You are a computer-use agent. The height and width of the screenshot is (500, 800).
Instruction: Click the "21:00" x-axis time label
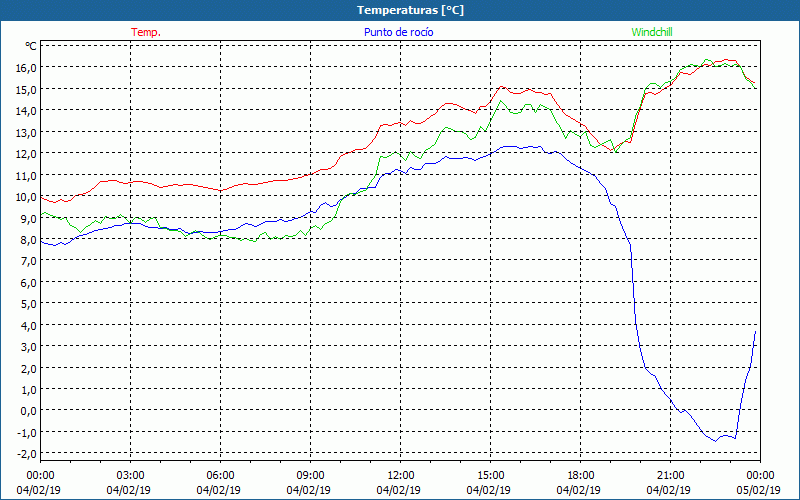[670, 476]
